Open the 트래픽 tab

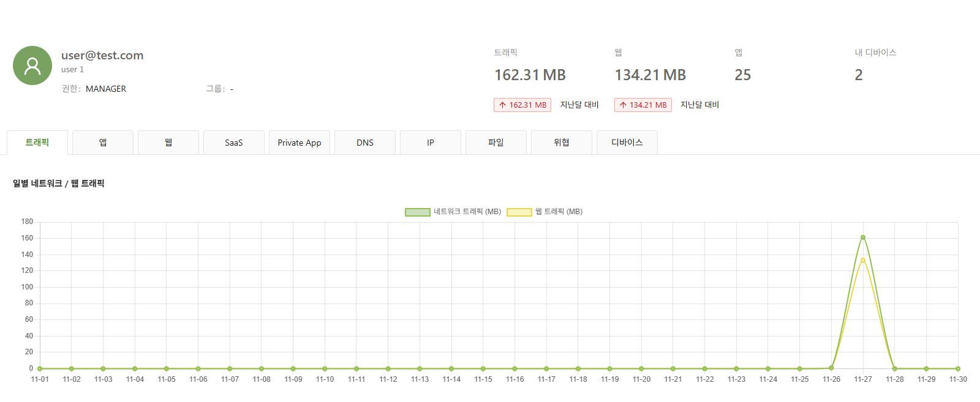(x=37, y=143)
